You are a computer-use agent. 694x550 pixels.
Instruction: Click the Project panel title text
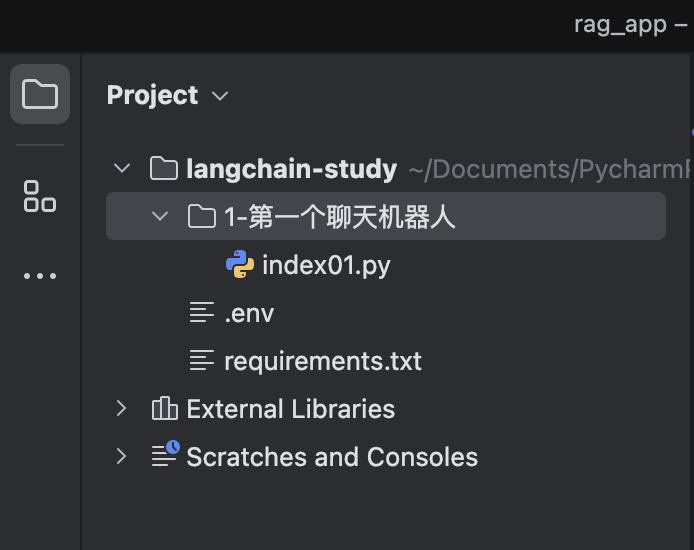tap(153, 96)
